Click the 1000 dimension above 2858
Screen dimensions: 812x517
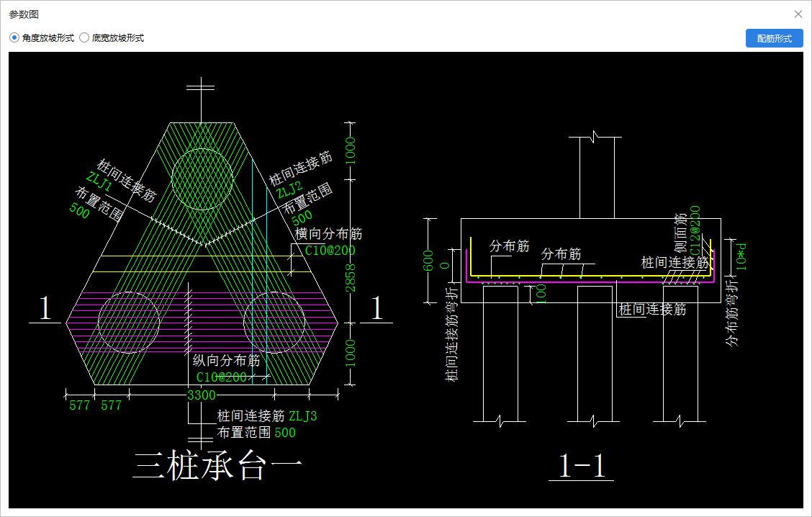click(x=351, y=150)
